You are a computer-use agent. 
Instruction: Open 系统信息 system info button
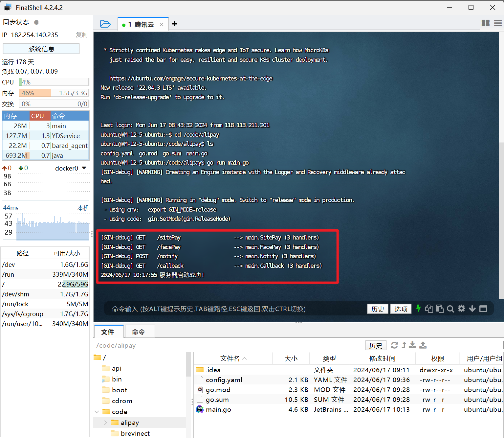pos(41,49)
